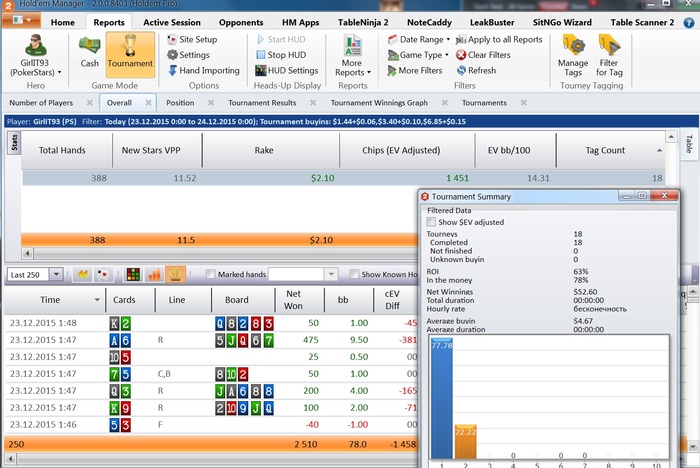Clear Filters with the red X
This screenshot has height=468, width=700.
pyautogui.click(x=483, y=55)
